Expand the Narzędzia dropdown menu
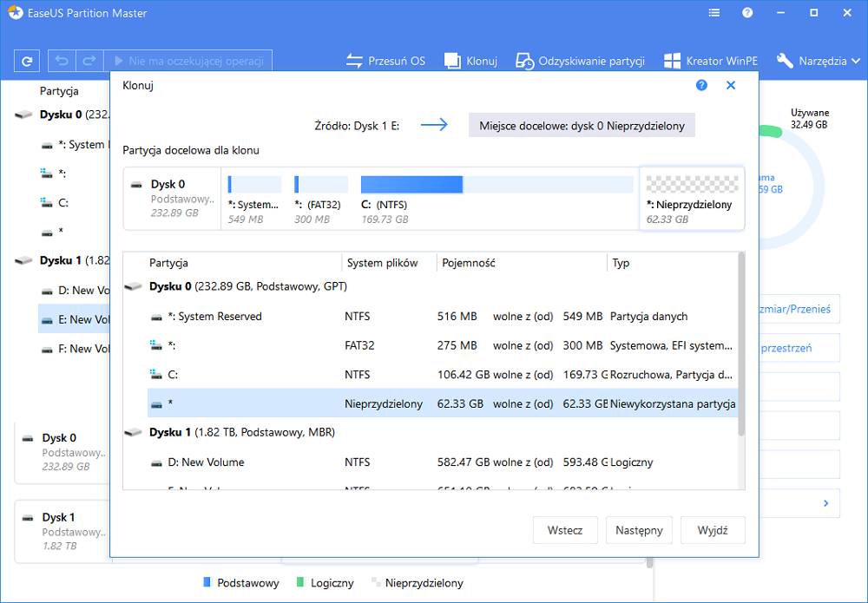 coord(819,61)
